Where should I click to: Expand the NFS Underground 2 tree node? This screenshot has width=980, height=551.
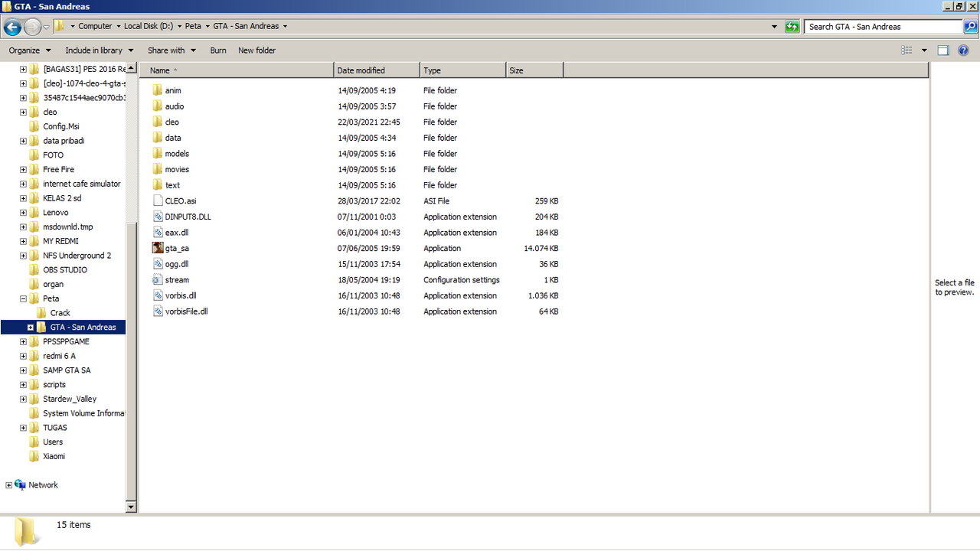coord(23,256)
